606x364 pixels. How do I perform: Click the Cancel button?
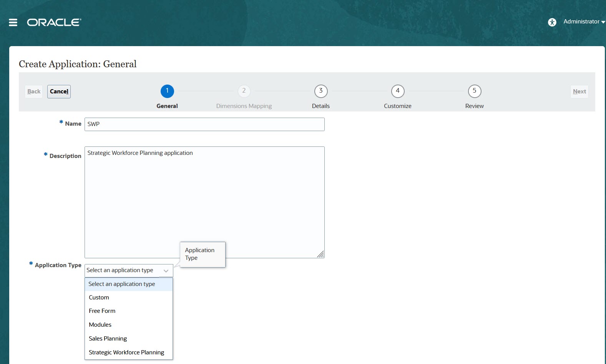[x=59, y=91]
